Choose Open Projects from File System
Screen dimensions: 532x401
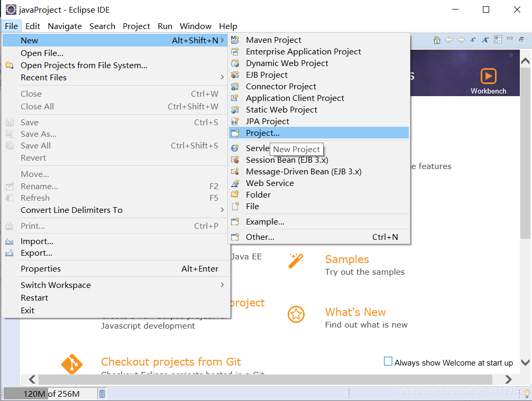coord(115,65)
